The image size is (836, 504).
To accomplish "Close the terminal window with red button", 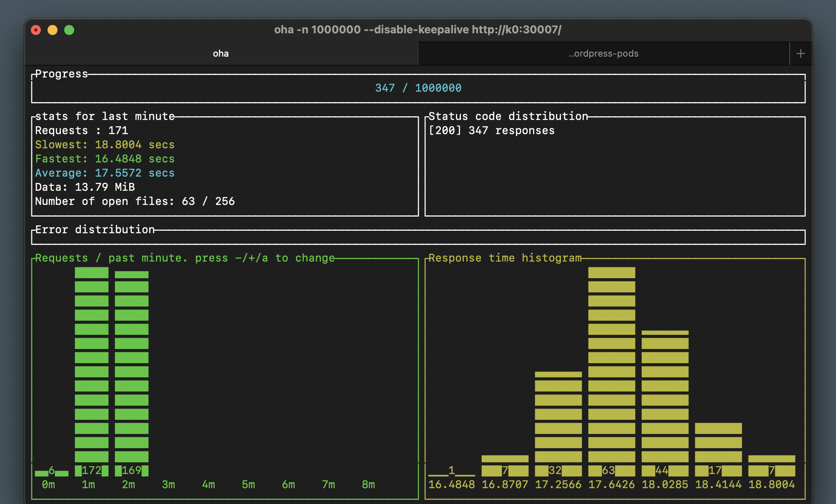I will coord(36,30).
